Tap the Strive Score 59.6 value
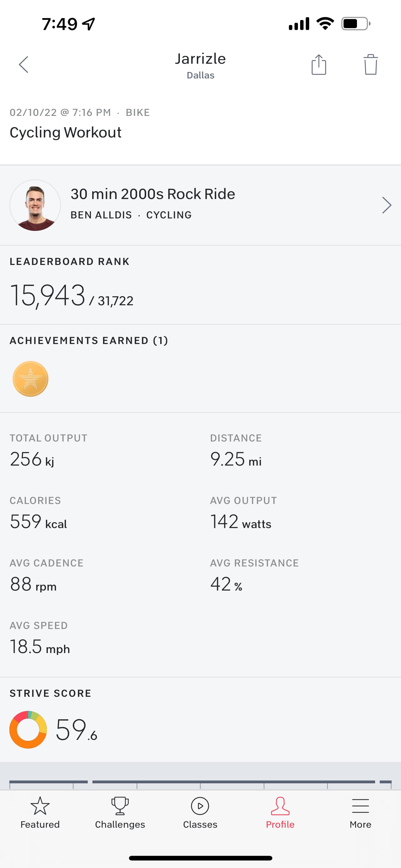The image size is (401, 868). (76, 730)
